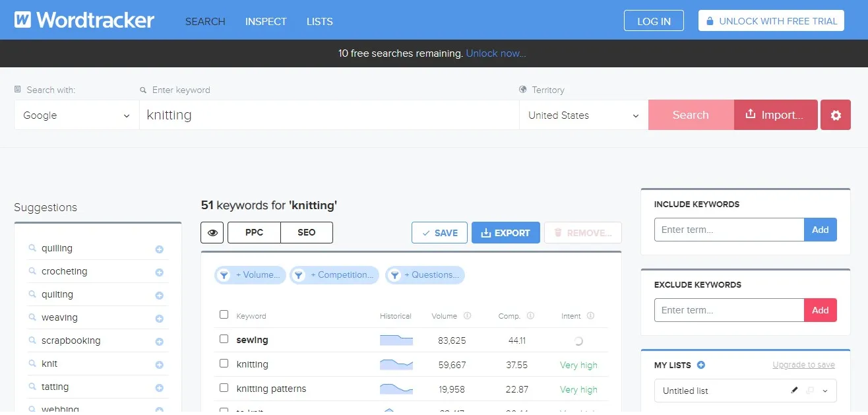868x415 pixels.
Task: Click Volume column info icon
Action: [468, 316]
